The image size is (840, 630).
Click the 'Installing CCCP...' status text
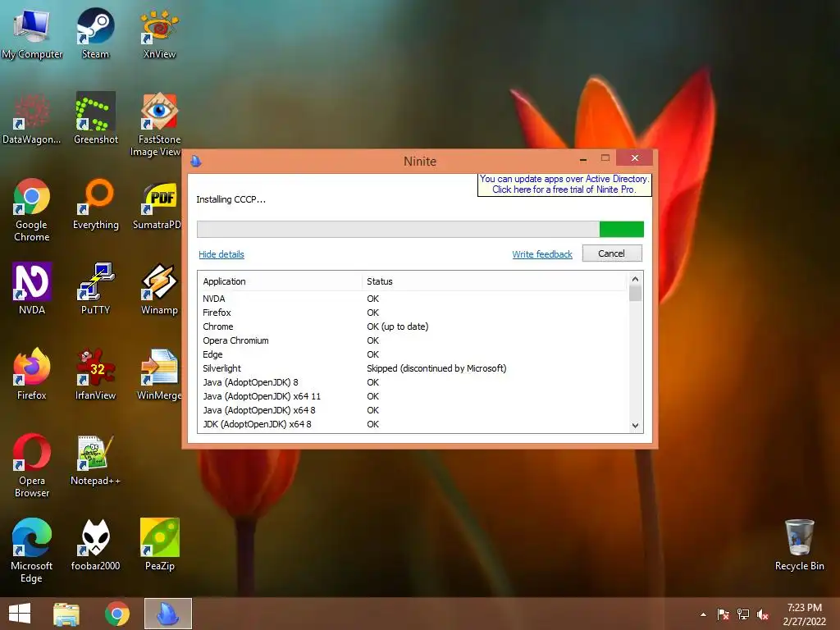point(231,199)
